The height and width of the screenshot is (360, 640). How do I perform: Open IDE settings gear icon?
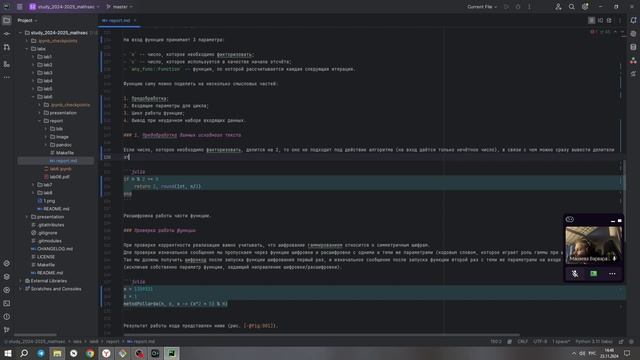click(x=585, y=7)
